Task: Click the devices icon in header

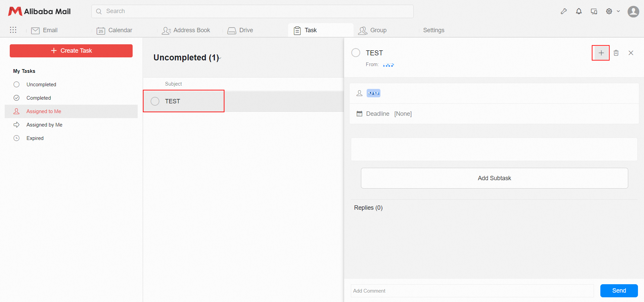Action: [594, 11]
